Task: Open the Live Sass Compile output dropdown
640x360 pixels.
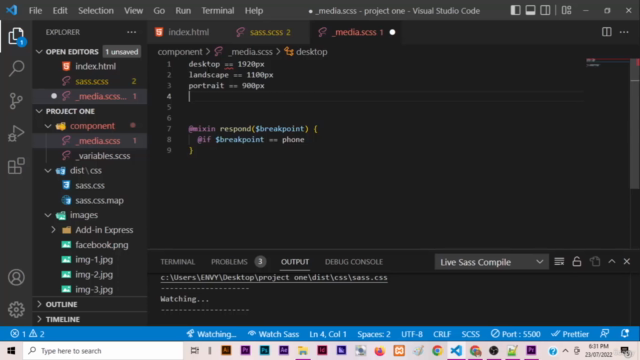Action: click(491, 262)
